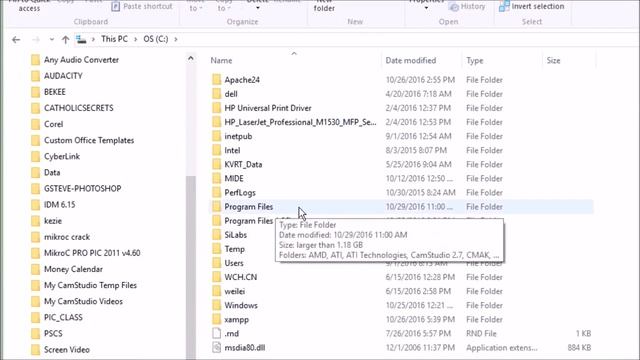
Task: Select xampp folder icon
Action: pyautogui.click(x=217, y=319)
